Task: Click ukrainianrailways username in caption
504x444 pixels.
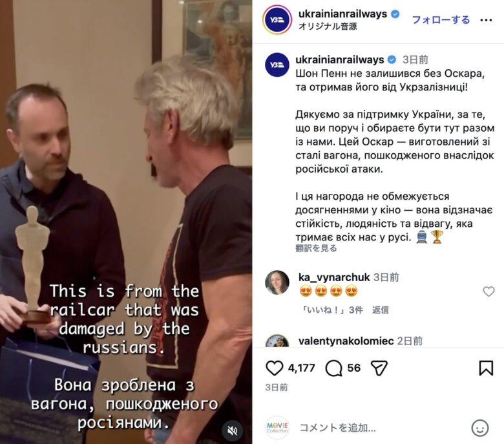Action: 339,60
